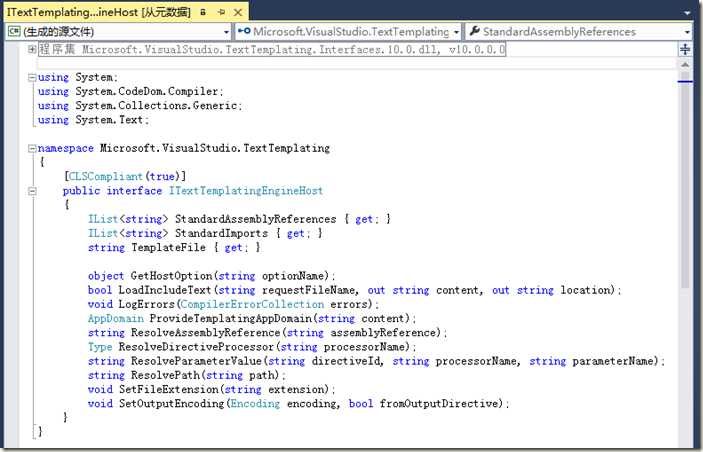Viewport: 703px width, 452px height.
Task: Click System.Text using line
Action: (93, 120)
